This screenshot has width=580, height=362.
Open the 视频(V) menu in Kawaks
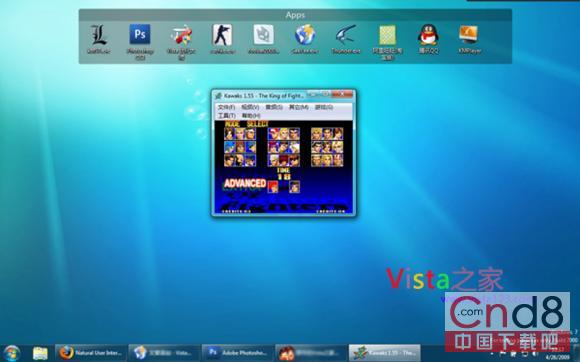(250, 107)
